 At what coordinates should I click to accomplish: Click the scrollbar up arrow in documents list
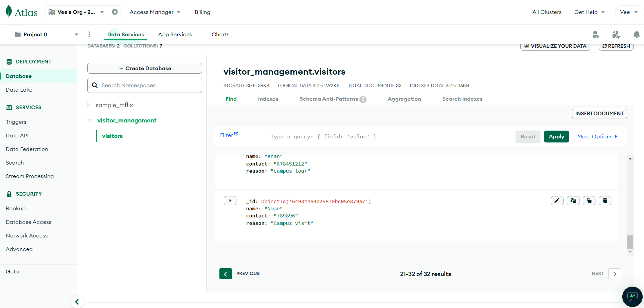(630, 158)
